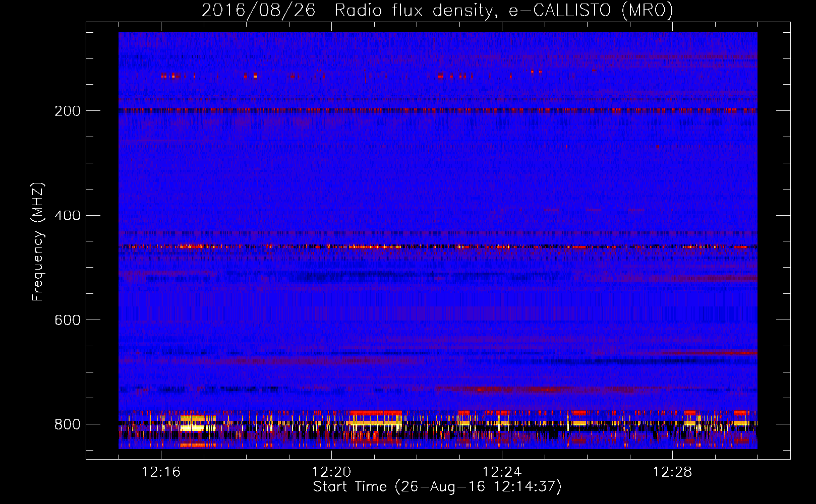Click the '12:24' time tick label
Screen dimensions: 816x504
click(502, 472)
